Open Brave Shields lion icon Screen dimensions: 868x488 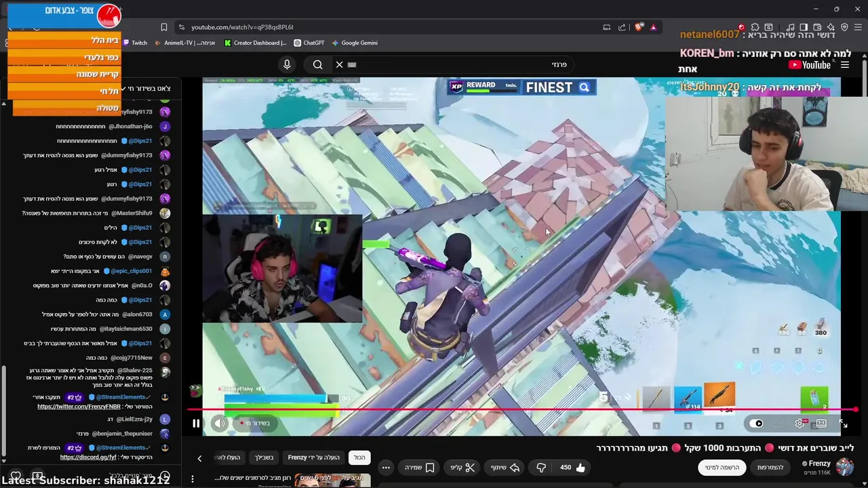point(639,27)
